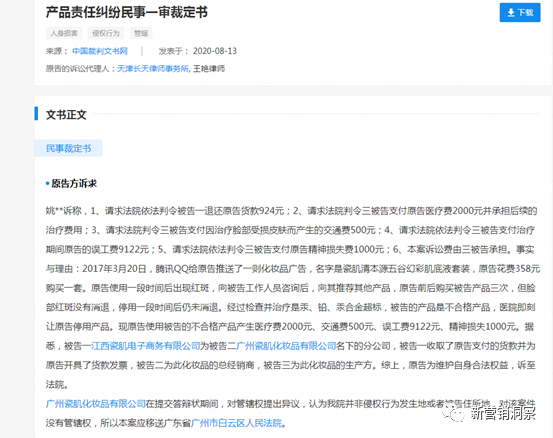Viewport: 553px width, 438px height.
Task: Open 广州瓷肌化妆品有限公司 link before 在提交答辩状期间
Action: click(96, 403)
